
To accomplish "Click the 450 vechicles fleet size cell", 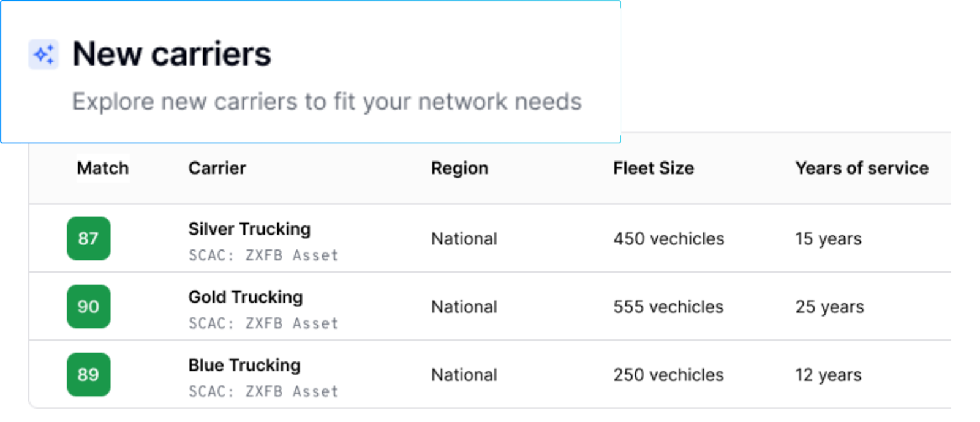I will tap(669, 238).
